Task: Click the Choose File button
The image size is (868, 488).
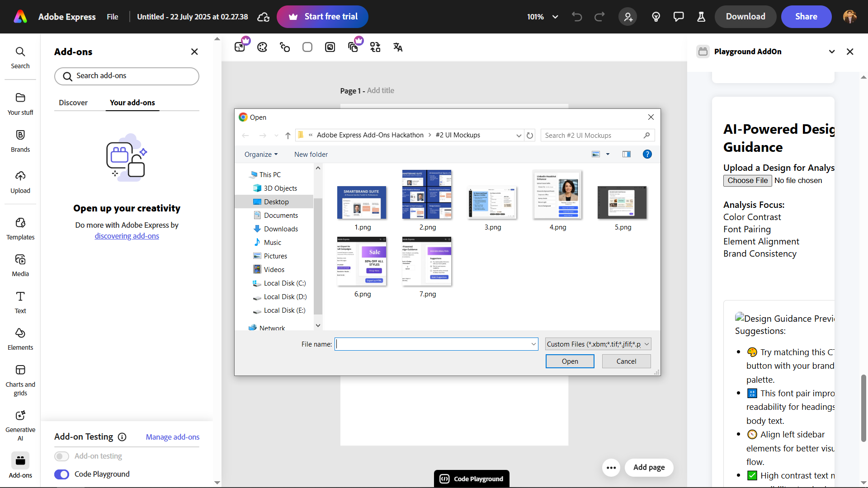Action: tap(747, 180)
